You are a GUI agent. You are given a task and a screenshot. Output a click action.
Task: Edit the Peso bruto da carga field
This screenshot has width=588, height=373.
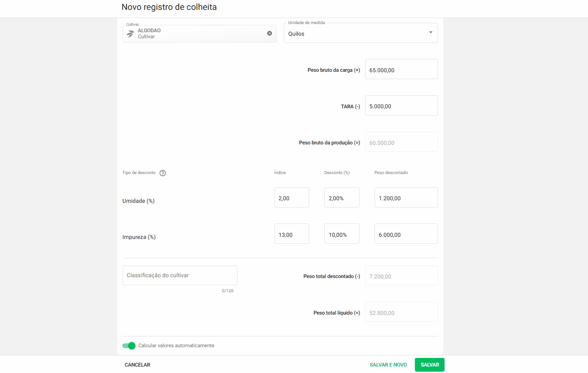coord(401,70)
